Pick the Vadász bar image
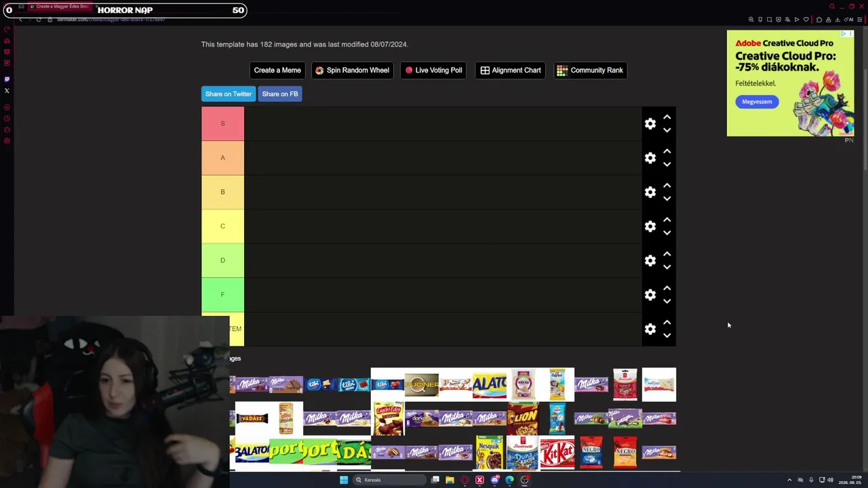This screenshot has width=868, height=488. [x=252, y=419]
